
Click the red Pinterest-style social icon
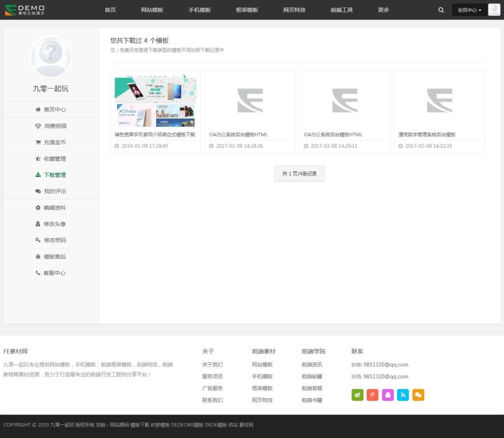click(x=373, y=395)
